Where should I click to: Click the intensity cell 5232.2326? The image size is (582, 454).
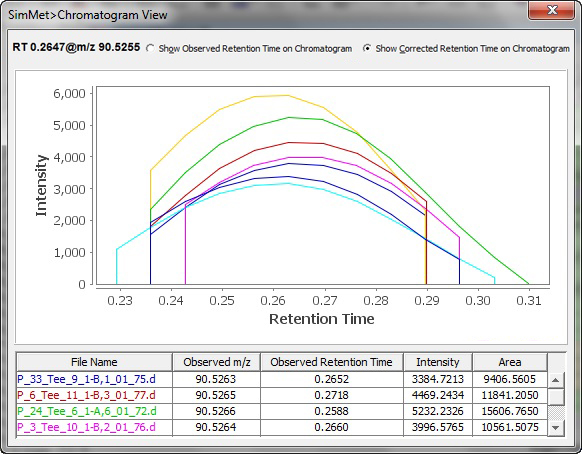click(x=438, y=411)
